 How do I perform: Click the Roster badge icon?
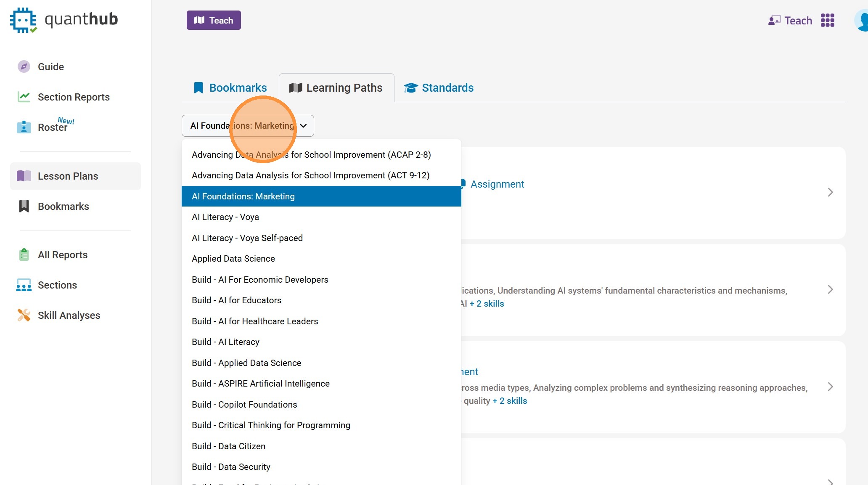(24, 127)
